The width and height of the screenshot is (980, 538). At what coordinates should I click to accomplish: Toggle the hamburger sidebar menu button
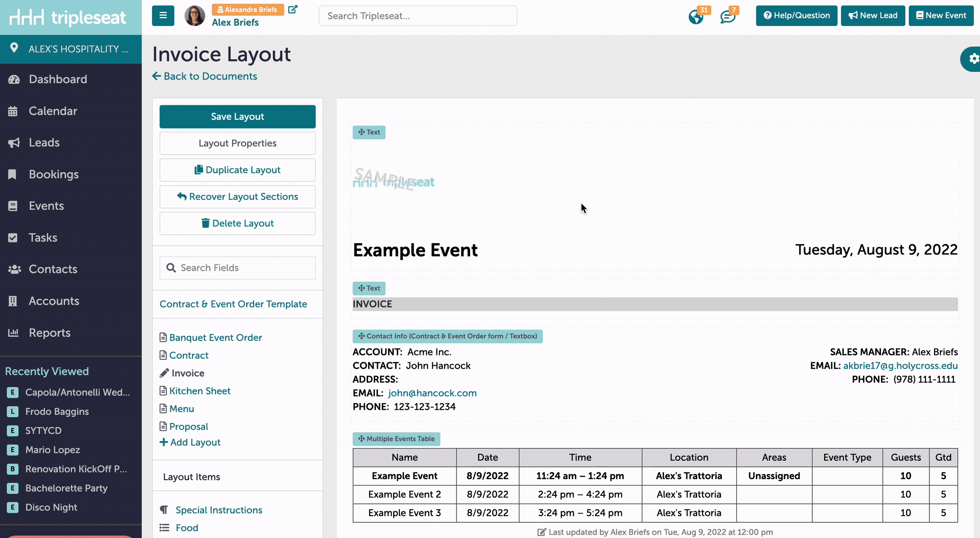point(163,16)
